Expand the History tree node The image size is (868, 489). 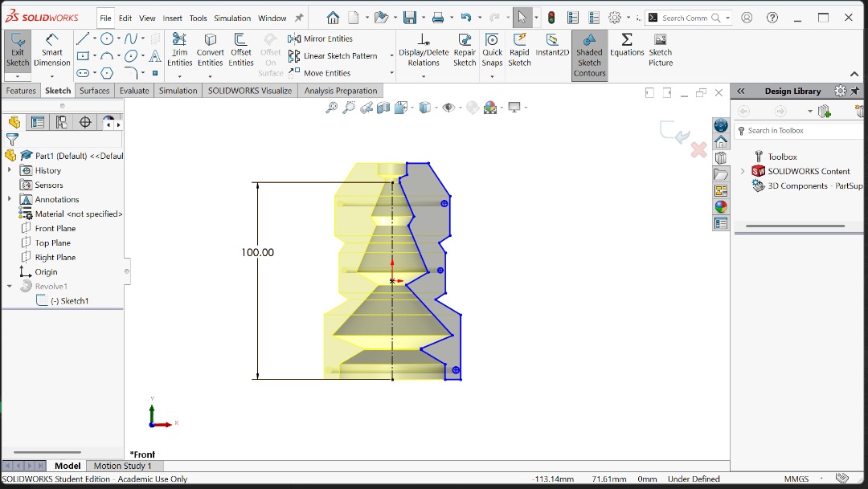(10, 170)
